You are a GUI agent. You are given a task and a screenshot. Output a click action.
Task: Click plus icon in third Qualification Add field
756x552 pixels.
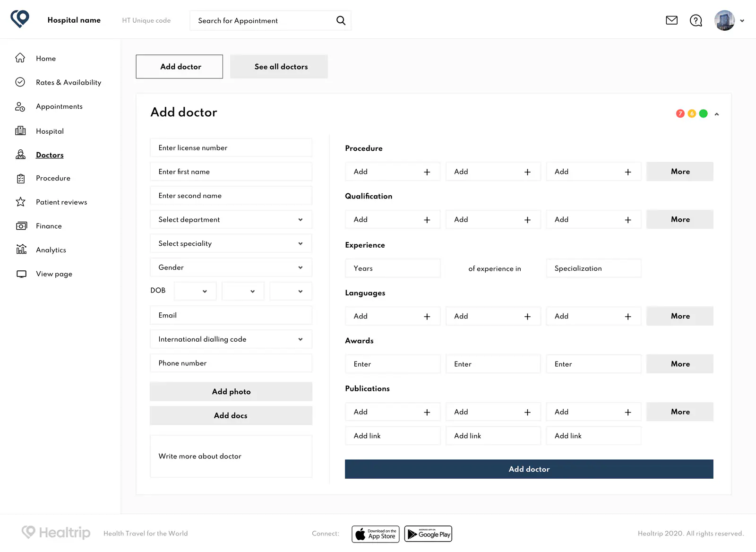click(x=628, y=220)
